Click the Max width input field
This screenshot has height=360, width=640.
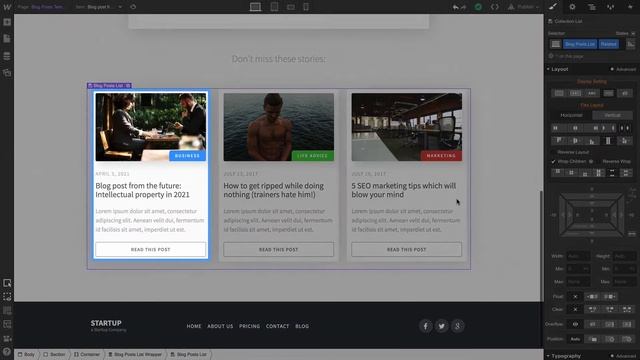[x=578, y=282]
